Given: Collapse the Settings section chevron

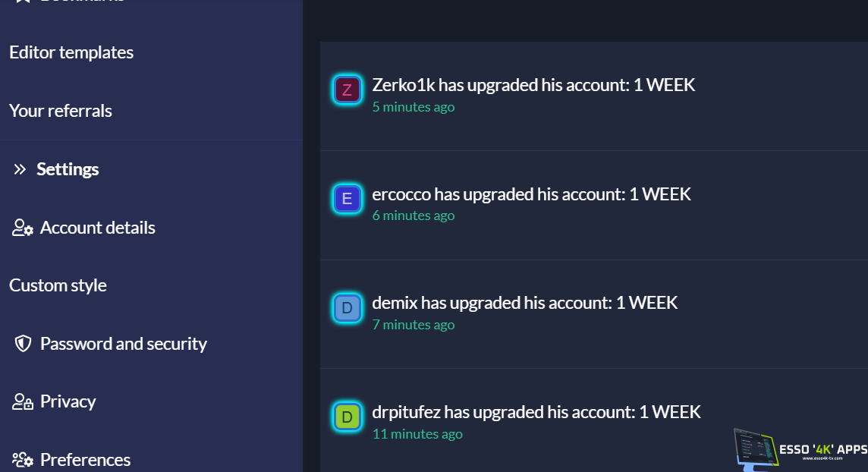Looking at the screenshot, I should 20,169.
